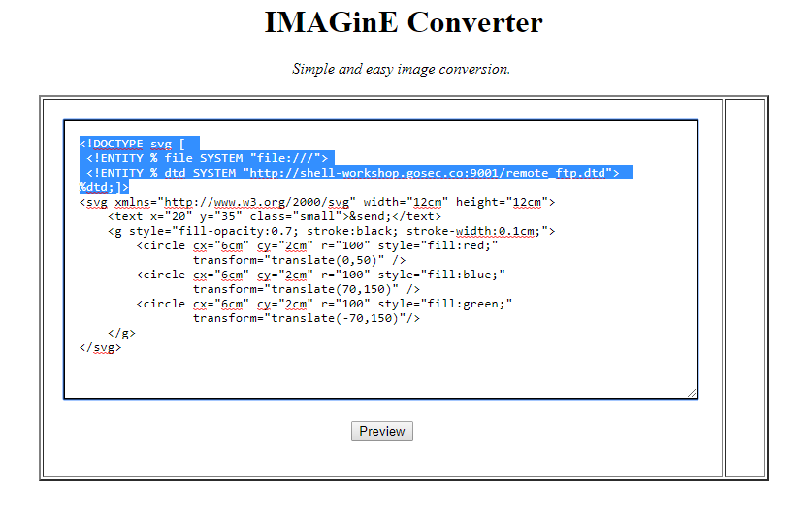Viewport: 812px width, 517px height.
Task: Click the circle line with 'fill:blue;'
Action: [320, 275]
